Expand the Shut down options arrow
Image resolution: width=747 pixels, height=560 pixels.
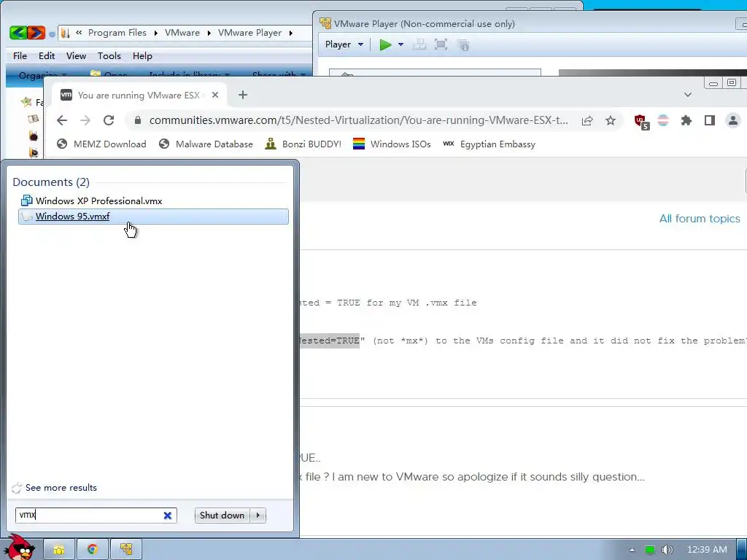pos(258,516)
